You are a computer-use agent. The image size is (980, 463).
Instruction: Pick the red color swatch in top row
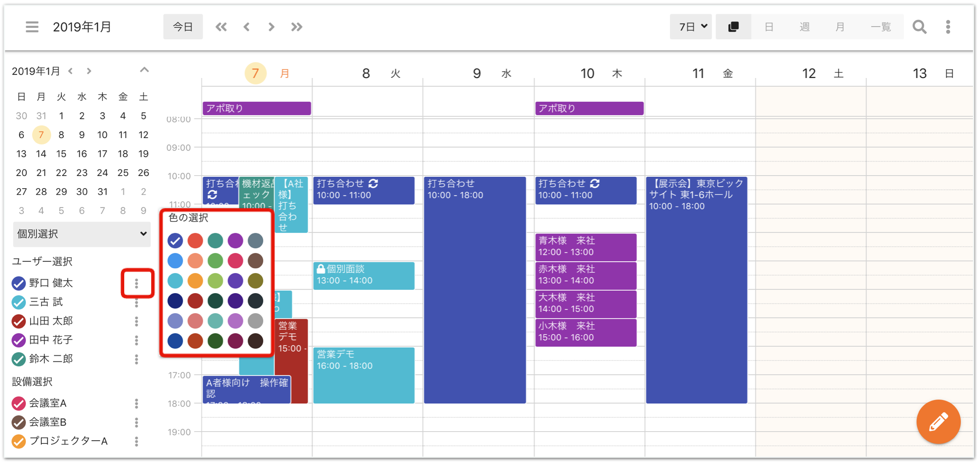pyautogui.click(x=195, y=240)
